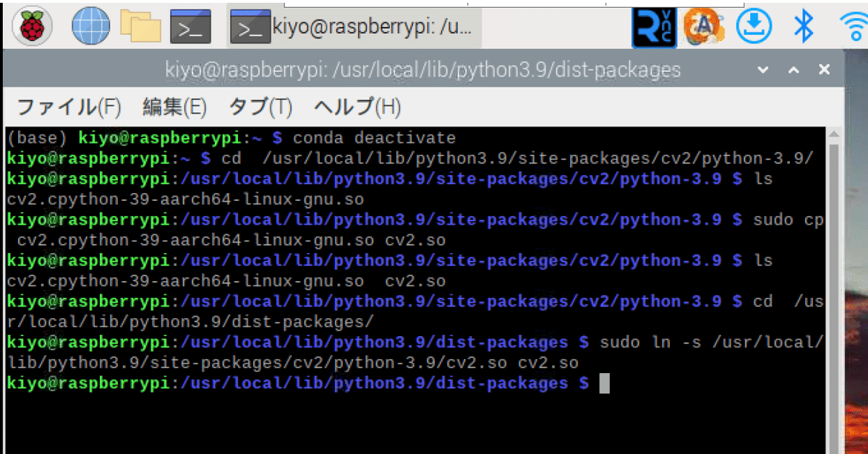The width and height of the screenshot is (868, 454).
Task: Open the file manager folders icon
Action: tap(140, 26)
